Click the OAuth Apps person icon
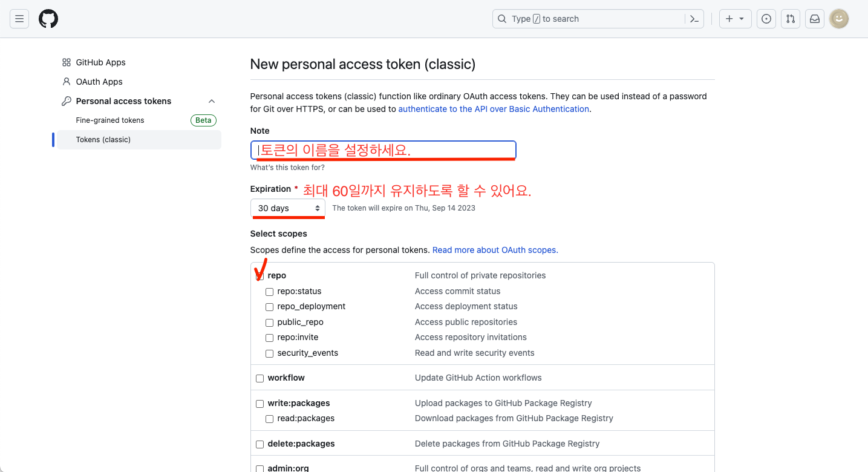Viewport: 868px width, 472px height. pos(67,82)
